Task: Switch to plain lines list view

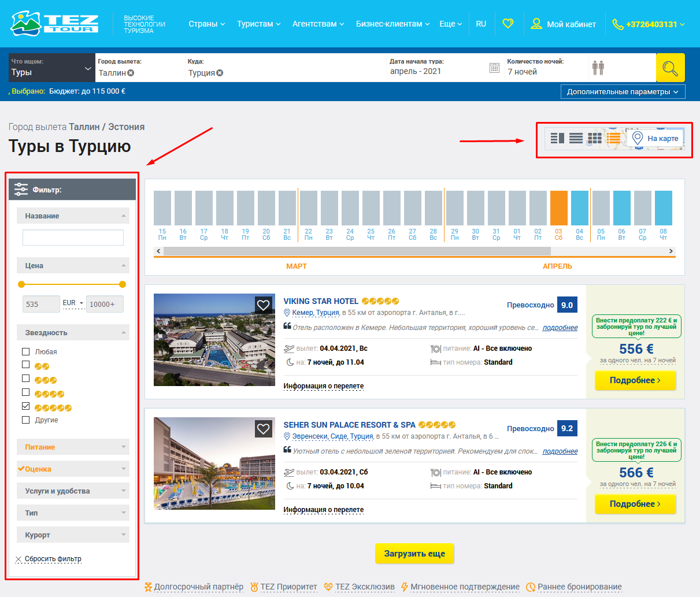Action: click(576, 138)
